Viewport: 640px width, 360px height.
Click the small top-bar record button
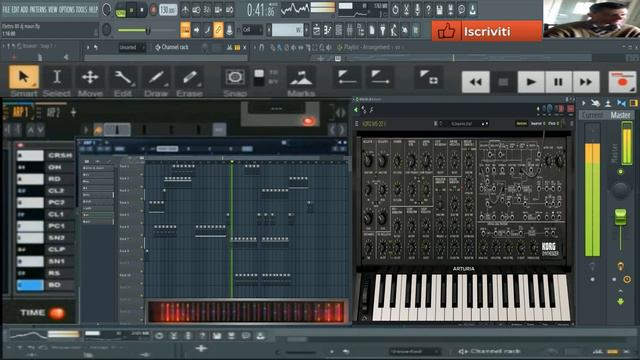(x=153, y=10)
